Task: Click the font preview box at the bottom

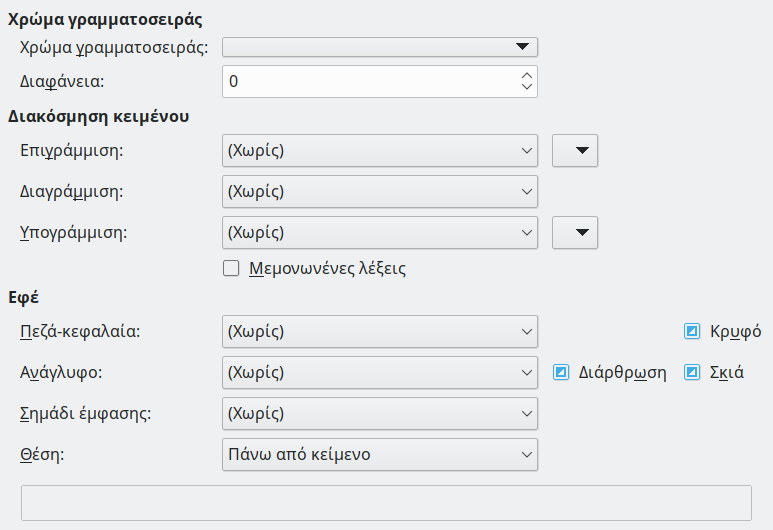Action: [x=386, y=503]
